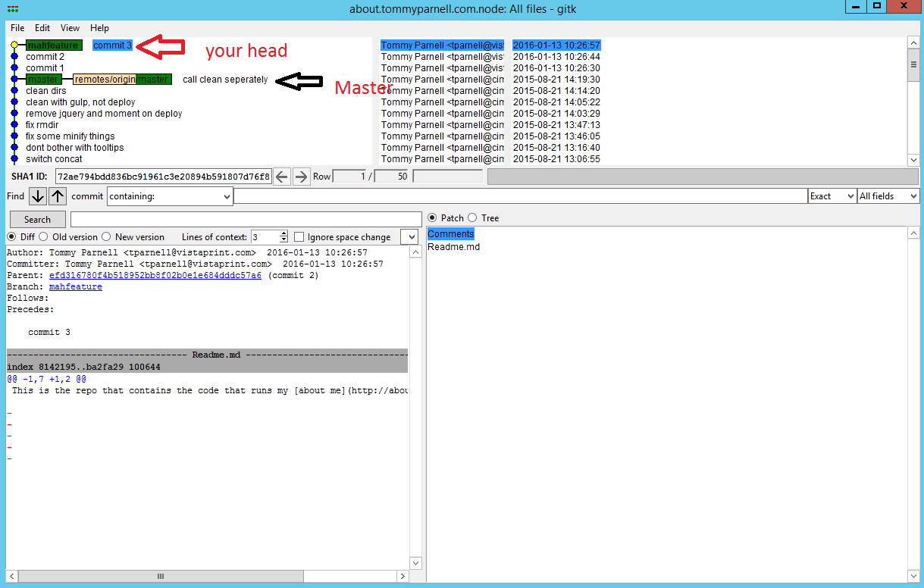Click the mahfeature branch tag
924x588 pixels.
click(x=53, y=45)
